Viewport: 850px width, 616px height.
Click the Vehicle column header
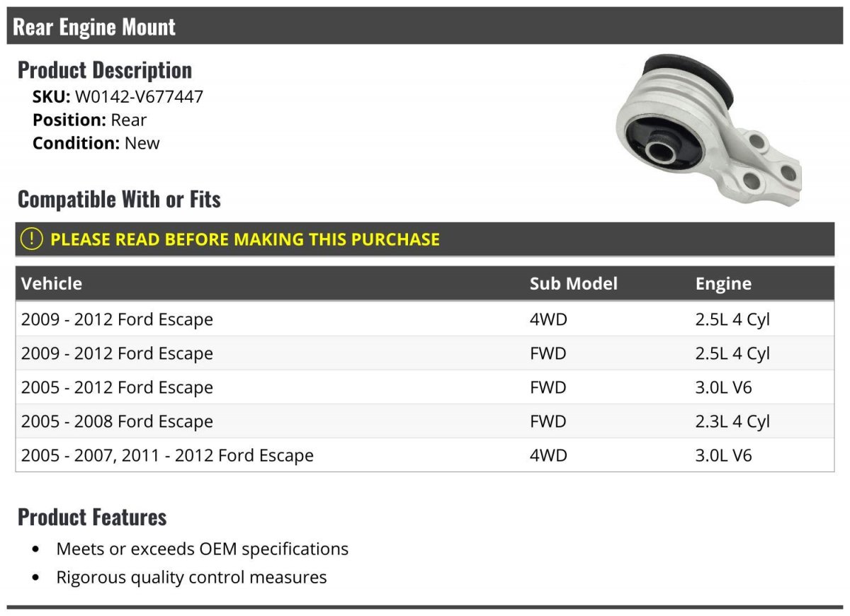point(52,284)
